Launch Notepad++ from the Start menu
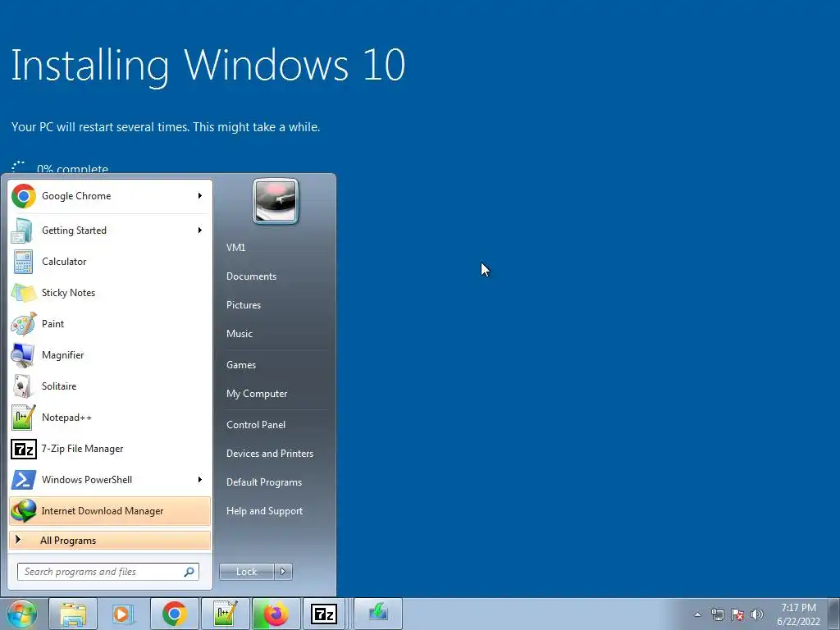The image size is (840, 630). pos(110,418)
